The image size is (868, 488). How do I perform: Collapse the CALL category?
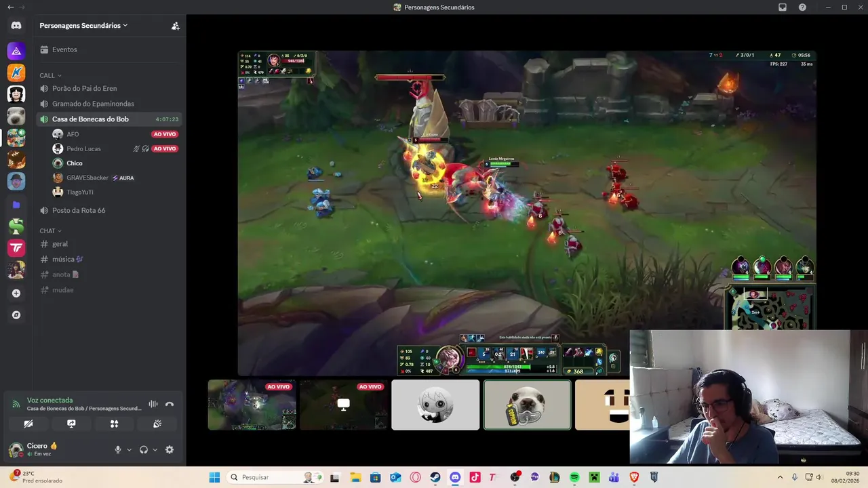(x=51, y=75)
